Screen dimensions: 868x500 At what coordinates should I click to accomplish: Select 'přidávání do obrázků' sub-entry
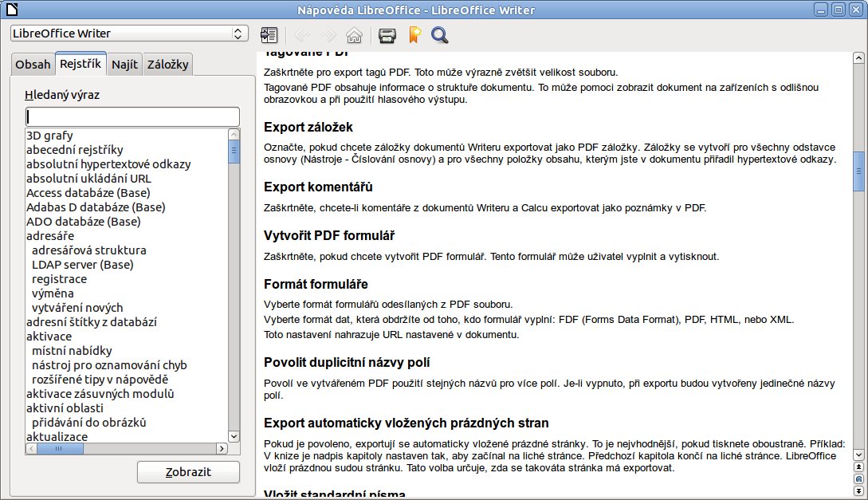point(88,423)
